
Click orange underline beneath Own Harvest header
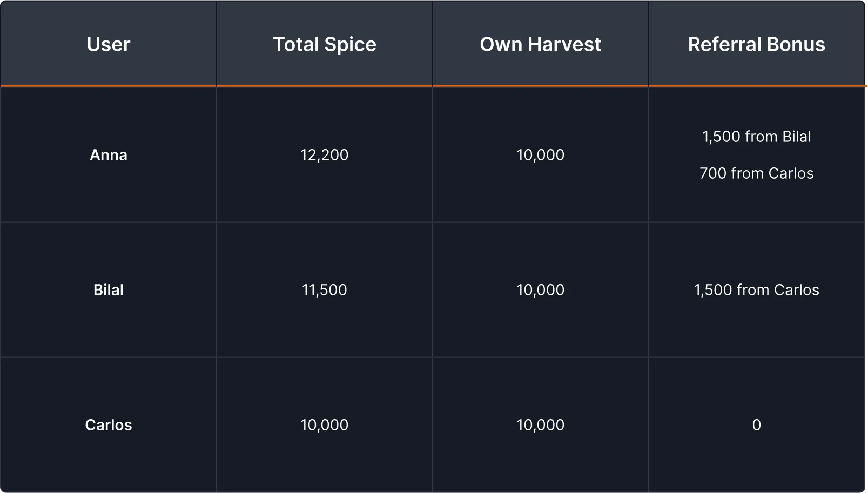tap(540, 86)
